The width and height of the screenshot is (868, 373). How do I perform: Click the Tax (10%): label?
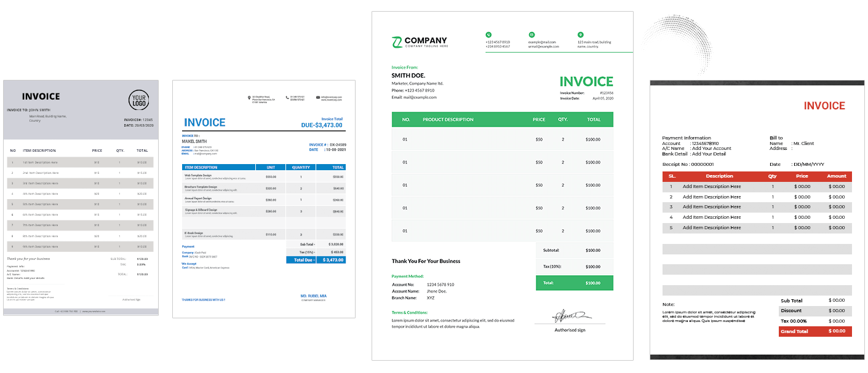(553, 267)
